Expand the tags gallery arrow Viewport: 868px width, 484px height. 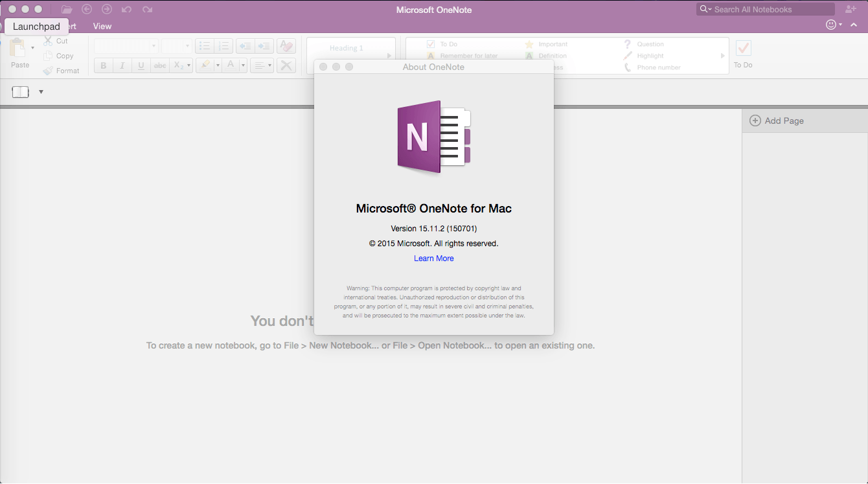[723, 56]
